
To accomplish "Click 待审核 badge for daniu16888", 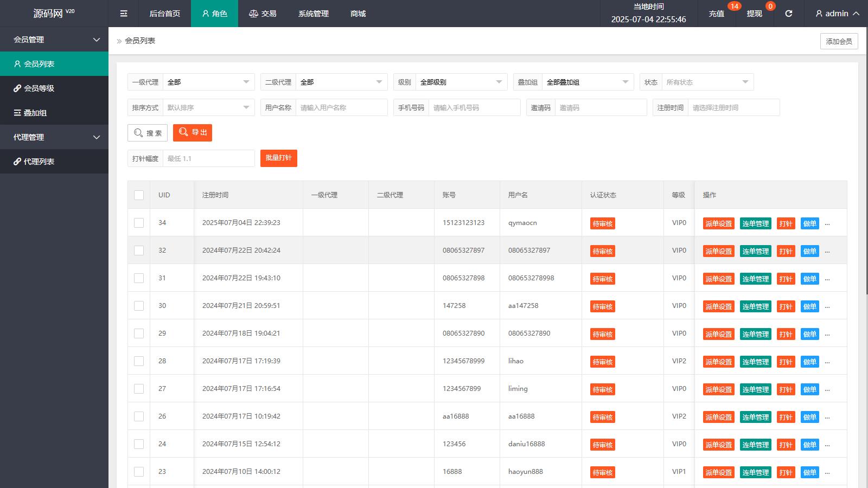I will [603, 445].
